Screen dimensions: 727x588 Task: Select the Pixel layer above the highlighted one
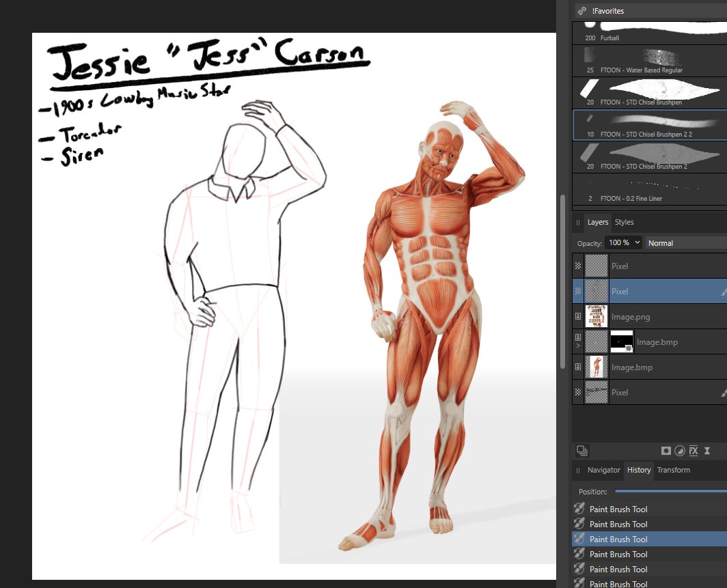click(x=650, y=266)
